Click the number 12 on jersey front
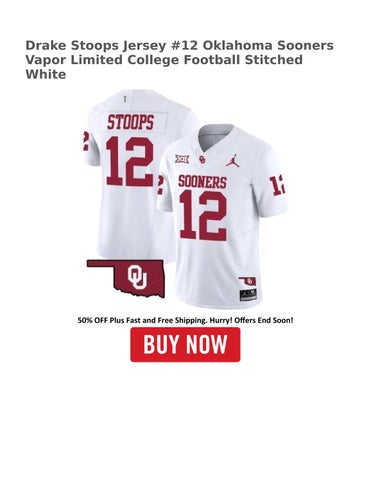 [x=203, y=215]
